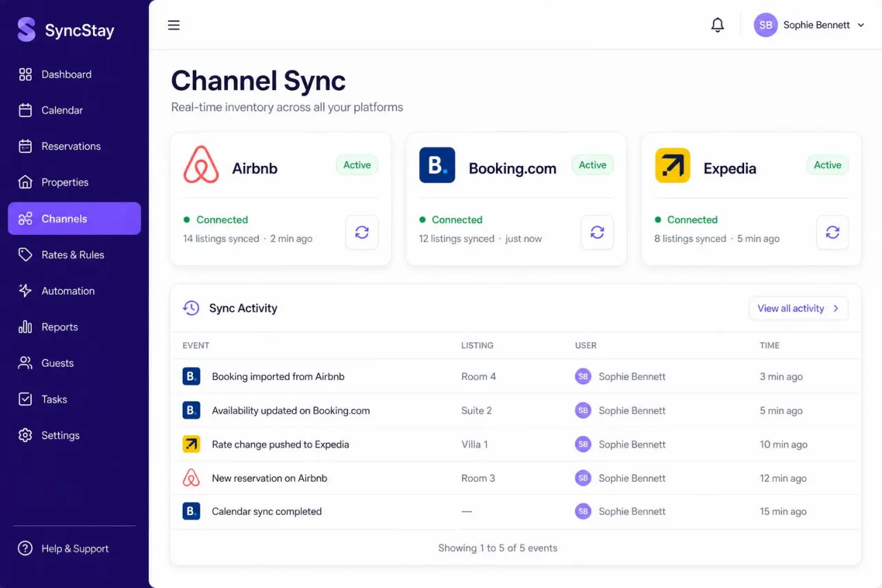This screenshot has width=882, height=588.
Task: Click the Reports bar chart icon
Action: [x=25, y=327]
